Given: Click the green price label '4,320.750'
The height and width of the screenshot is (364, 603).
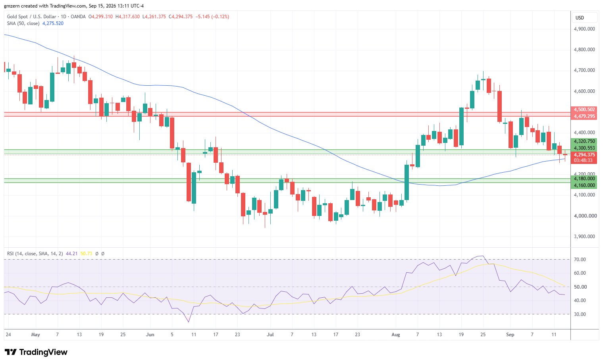Looking at the screenshot, I should click(x=584, y=141).
